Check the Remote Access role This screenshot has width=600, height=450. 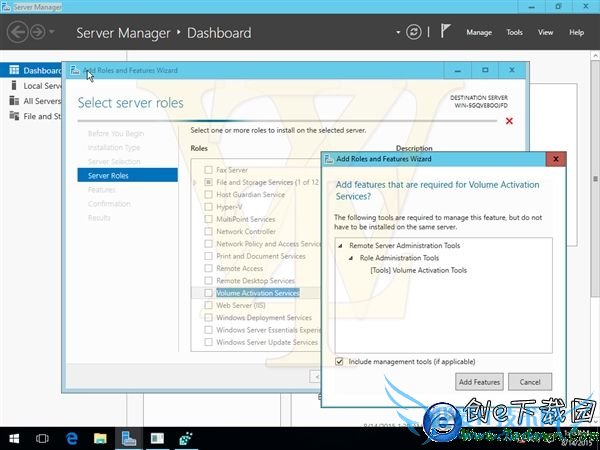click(x=208, y=268)
